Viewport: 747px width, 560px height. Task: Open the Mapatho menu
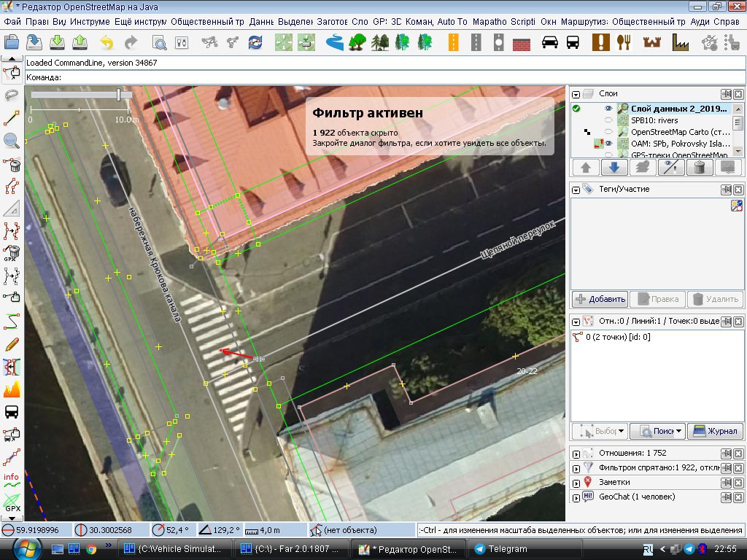(489, 21)
